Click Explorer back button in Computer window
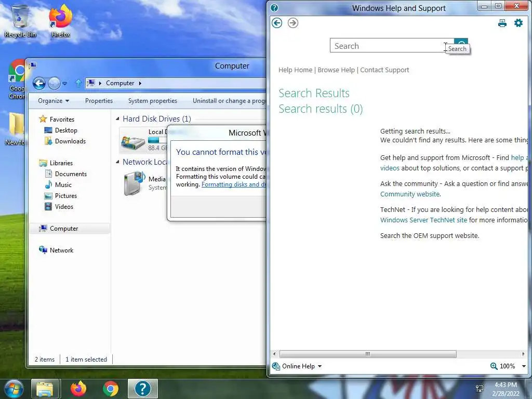Screen dimensions: 532x399 39,83
